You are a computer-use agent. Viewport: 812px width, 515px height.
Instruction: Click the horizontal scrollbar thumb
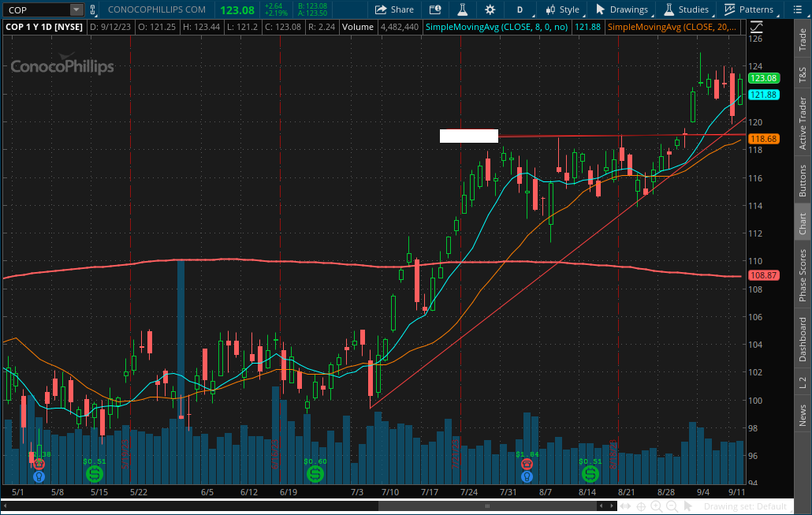tap(486, 506)
